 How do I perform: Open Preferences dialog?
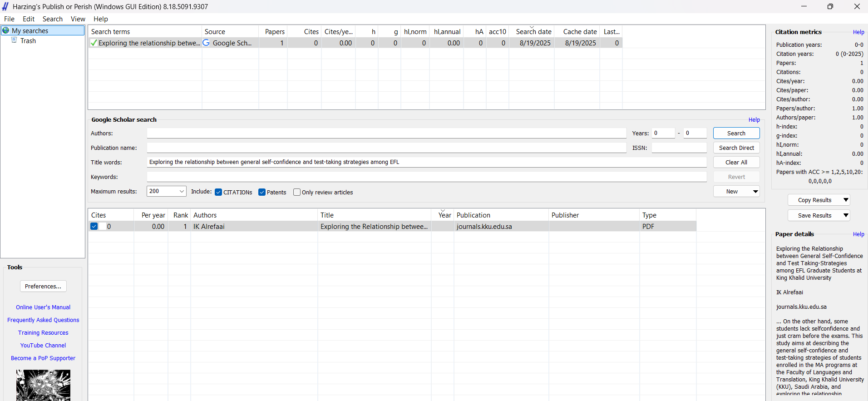(43, 286)
